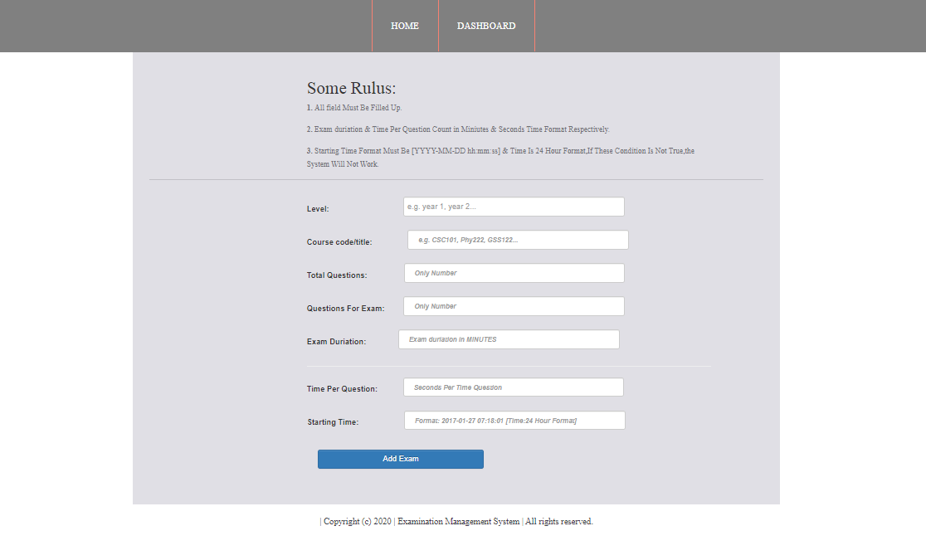Image resolution: width=926 pixels, height=560 pixels.
Task: Click the "Level:" field label
Action: (318, 209)
